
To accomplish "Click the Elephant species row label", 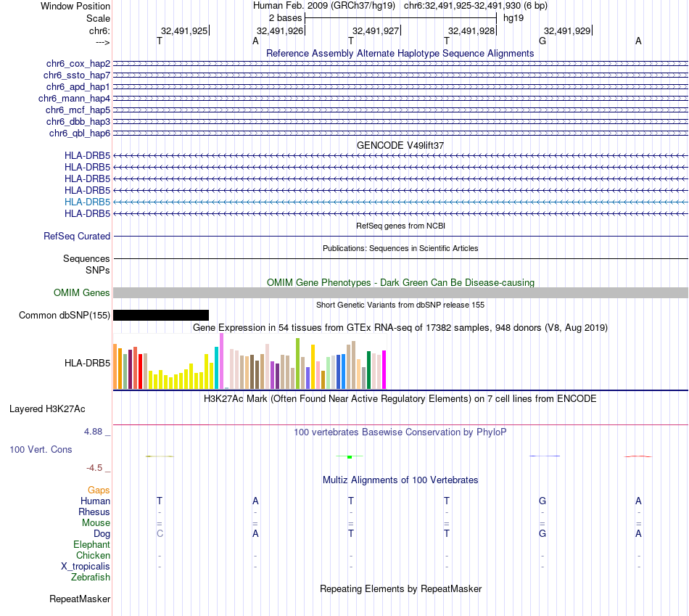I will tap(91, 544).
